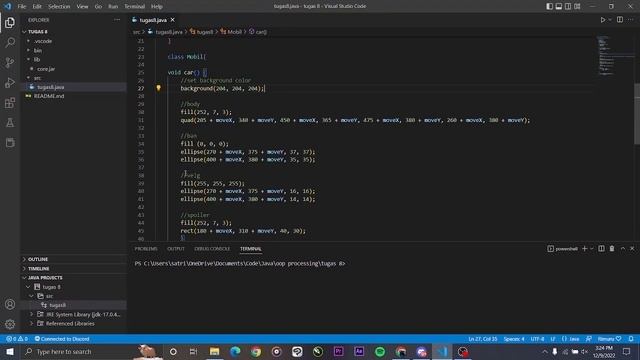
Task: Open run button dropdown arrow
Action: (x=610, y=20)
